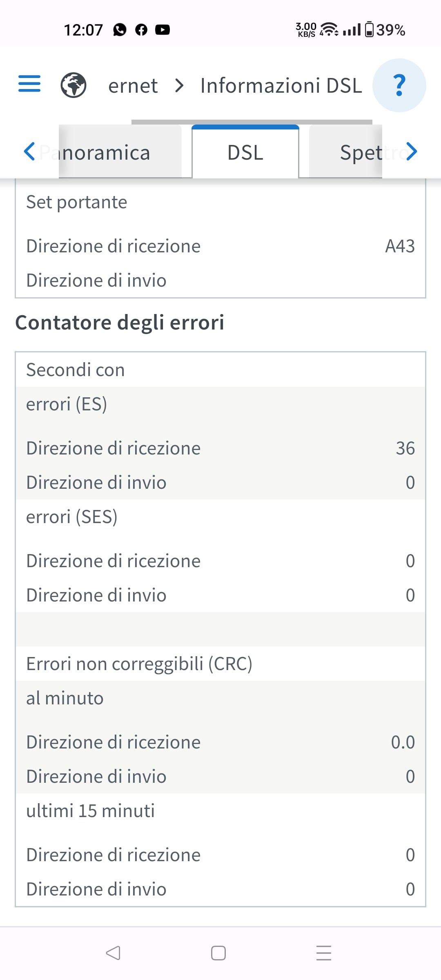Tap the Facebook notification icon in status bar
The height and width of the screenshot is (980, 441).
pyautogui.click(x=141, y=30)
